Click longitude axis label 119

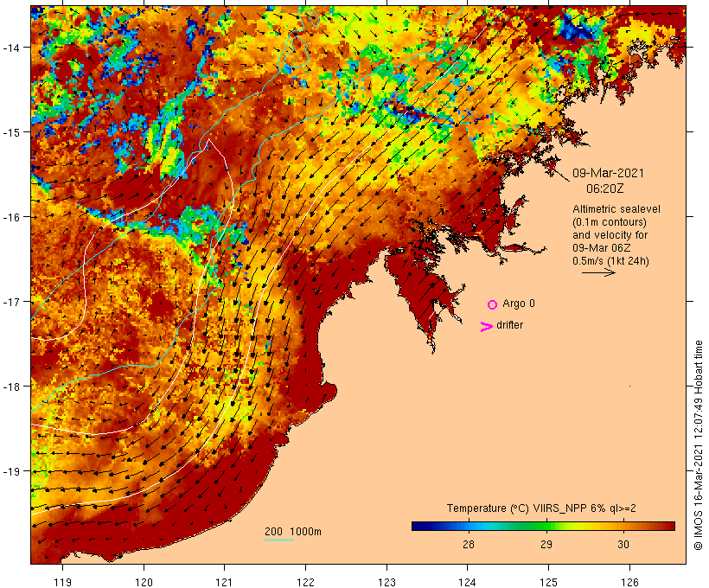coord(62,582)
